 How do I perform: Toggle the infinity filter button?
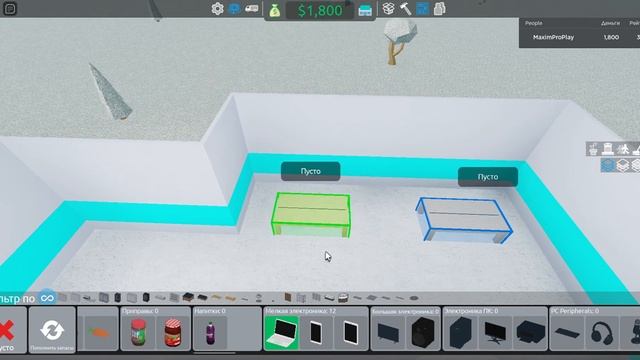[47, 298]
